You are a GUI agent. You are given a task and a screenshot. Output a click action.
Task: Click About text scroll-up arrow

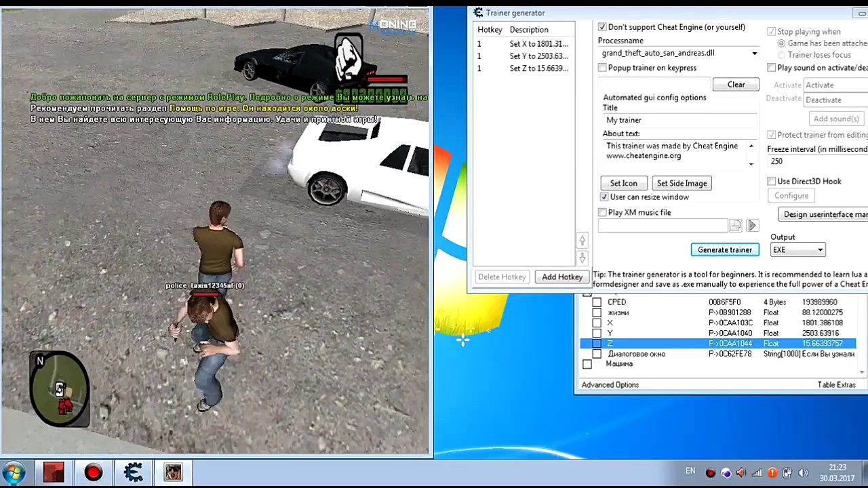click(x=751, y=146)
